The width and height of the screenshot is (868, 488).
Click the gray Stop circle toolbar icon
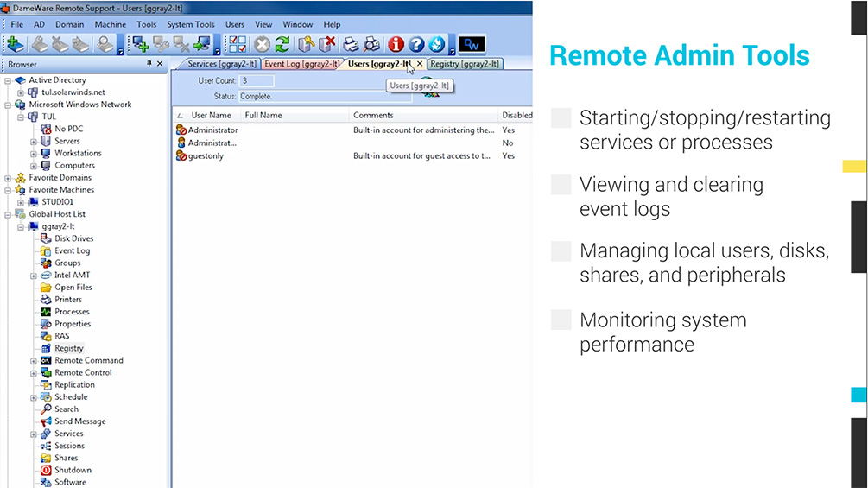262,44
